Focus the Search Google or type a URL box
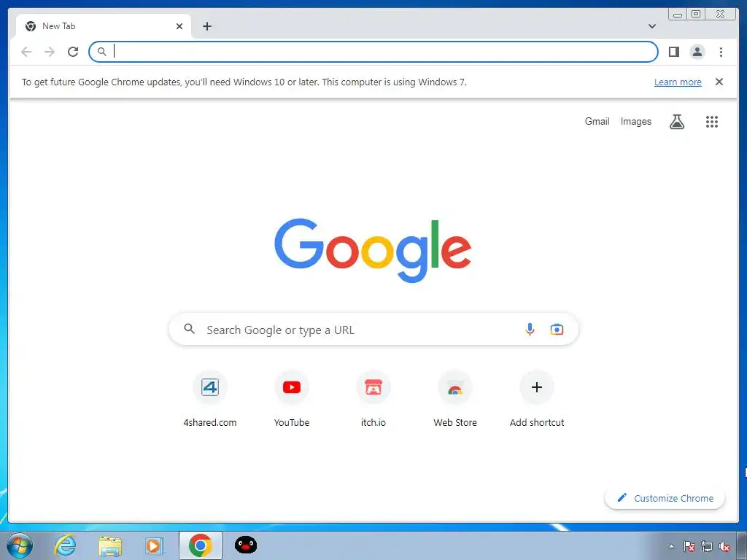 (373, 329)
